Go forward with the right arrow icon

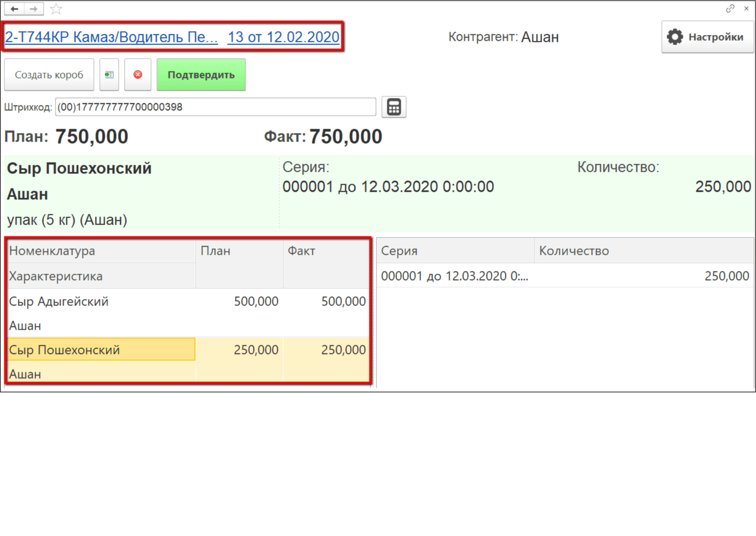(34, 9)
